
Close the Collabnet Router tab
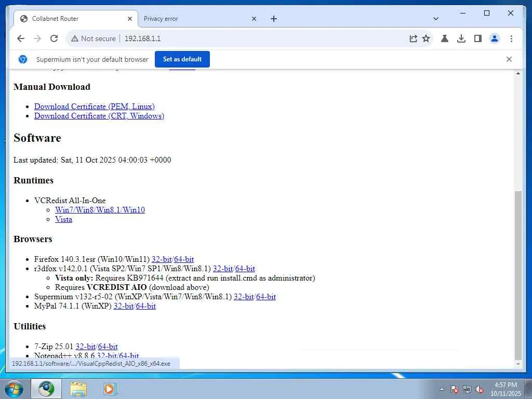coord(129,19)
